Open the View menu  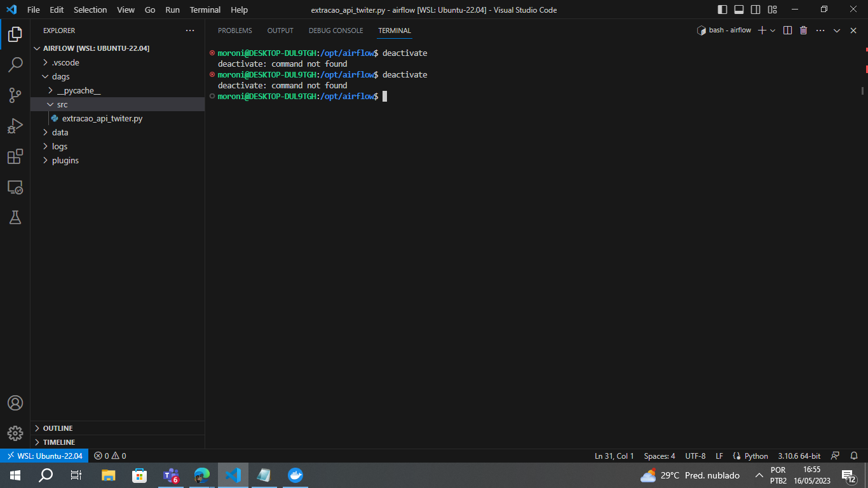tap(126, 10)
